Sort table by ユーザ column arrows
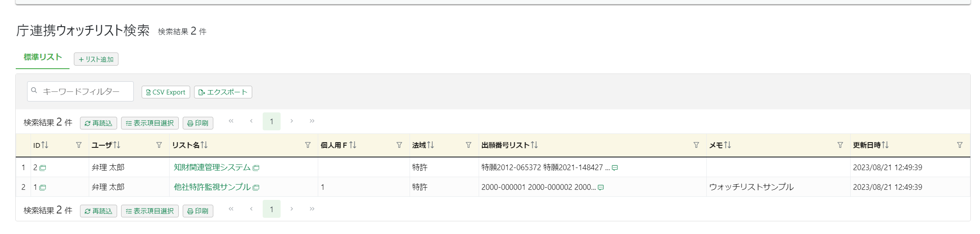The image size is (980, 234). point(117,145)
